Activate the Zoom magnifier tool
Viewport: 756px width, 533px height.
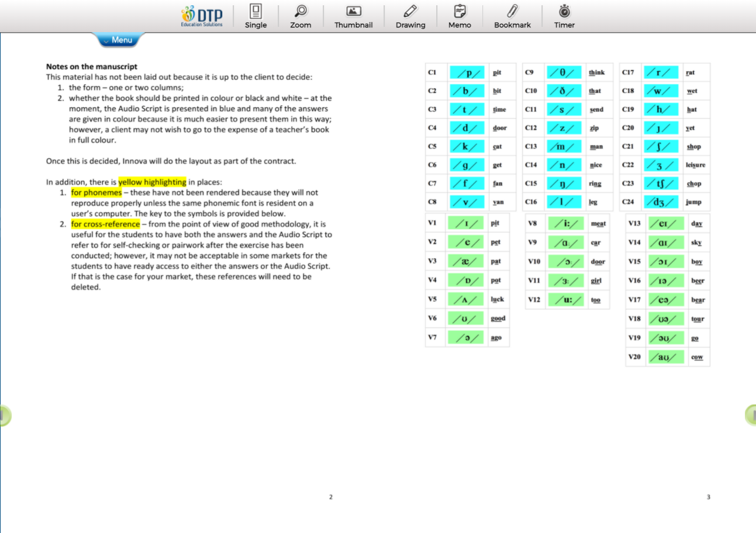pos(301,16)
